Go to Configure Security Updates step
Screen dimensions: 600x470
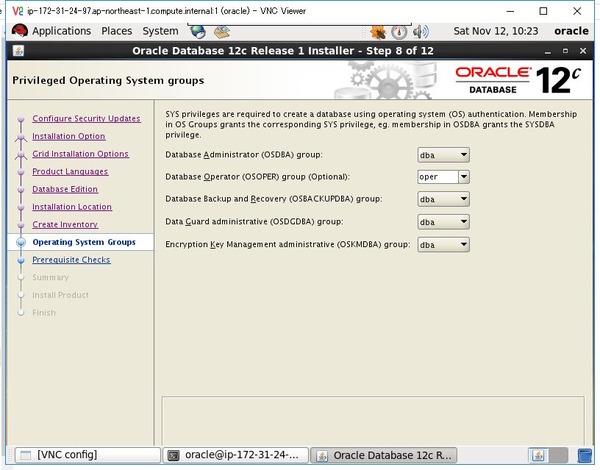(86, 119)
